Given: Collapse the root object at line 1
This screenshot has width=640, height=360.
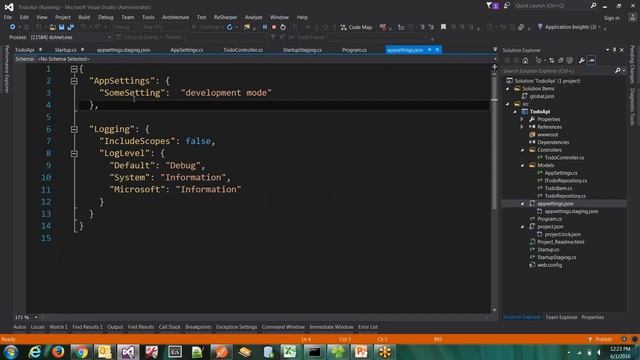Looking at the screenshot, I should pos(74,69).
